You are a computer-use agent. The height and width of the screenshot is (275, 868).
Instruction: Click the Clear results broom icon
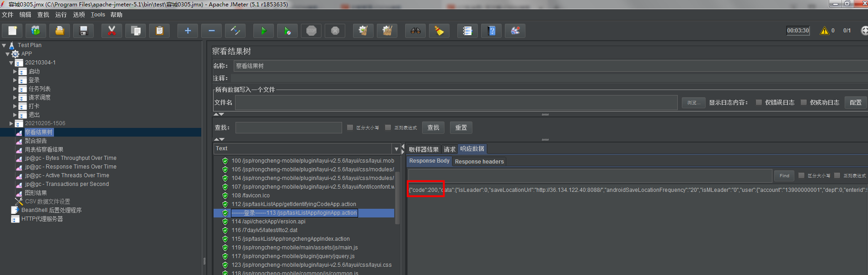click(x=363, y=31)
